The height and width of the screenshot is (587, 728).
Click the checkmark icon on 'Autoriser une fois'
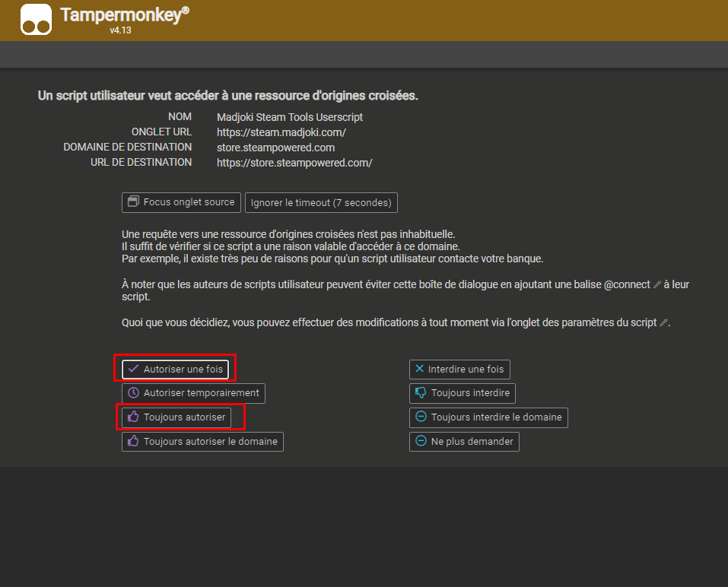(133, 369)
